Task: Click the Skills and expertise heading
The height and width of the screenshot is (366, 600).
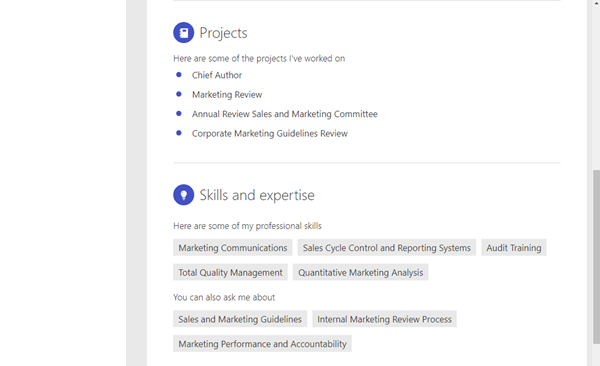Action: click(x=257, y=195)
